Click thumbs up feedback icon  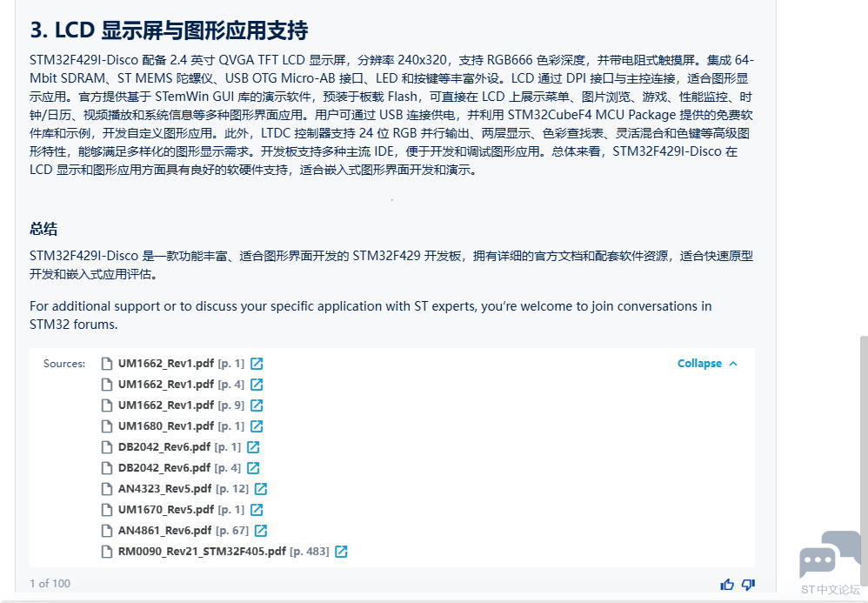pyautogui.click(x=727, y=584)
